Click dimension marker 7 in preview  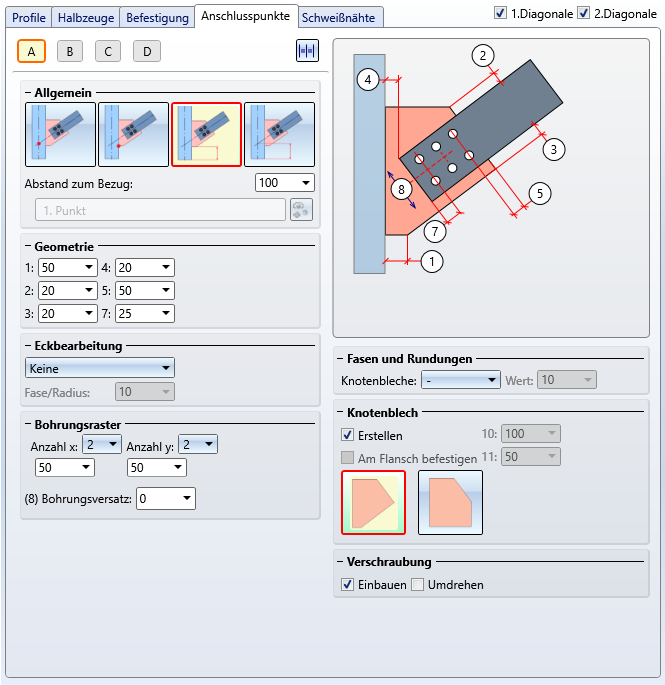click(435, 232)
